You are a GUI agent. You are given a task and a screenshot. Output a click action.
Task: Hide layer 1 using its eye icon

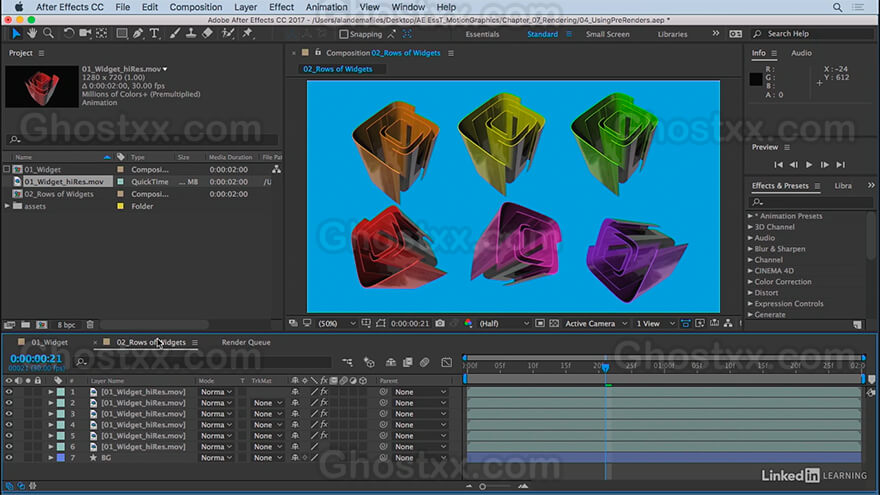click(8, 392)
